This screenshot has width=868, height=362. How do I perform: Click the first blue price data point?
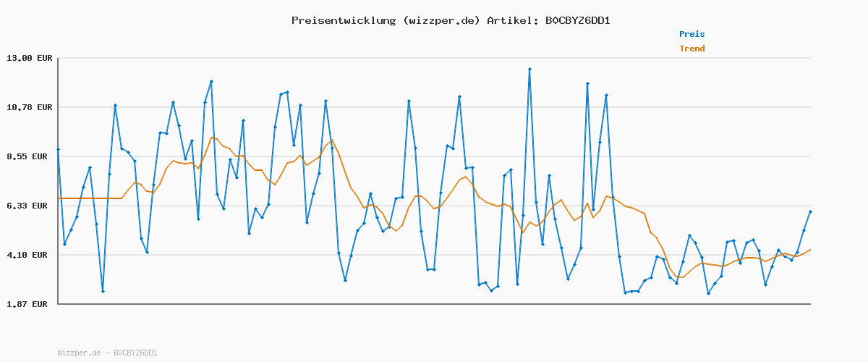(58, 149)
